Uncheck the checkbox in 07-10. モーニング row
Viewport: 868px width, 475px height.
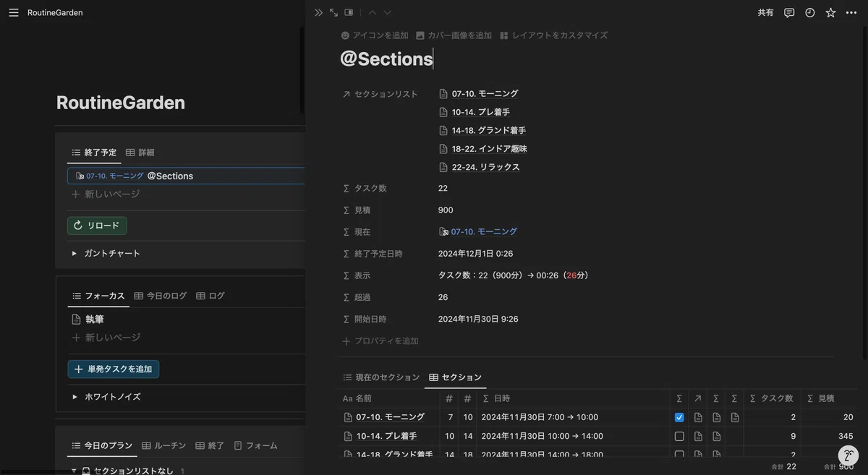tap(679, 418)
